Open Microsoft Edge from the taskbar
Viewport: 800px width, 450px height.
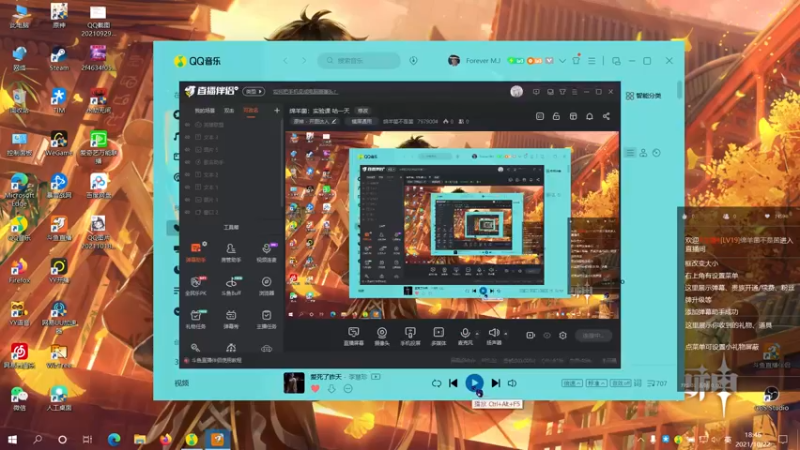coord(114,439)
